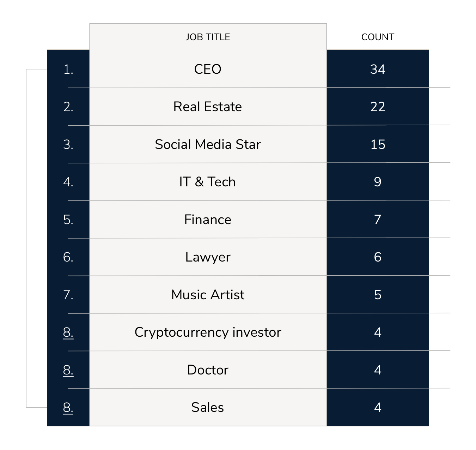Click the count 34 for CEO

coord(378,69)
